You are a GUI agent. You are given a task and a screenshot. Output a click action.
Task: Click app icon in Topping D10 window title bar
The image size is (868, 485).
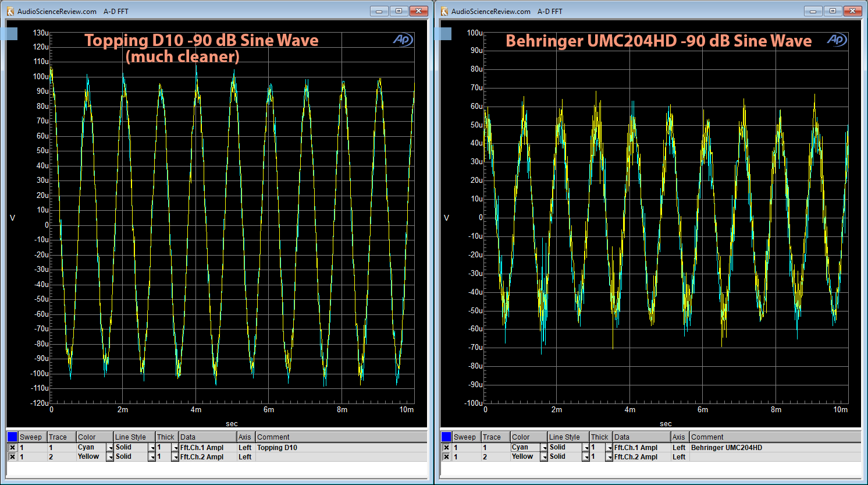(x=10, y=11)
